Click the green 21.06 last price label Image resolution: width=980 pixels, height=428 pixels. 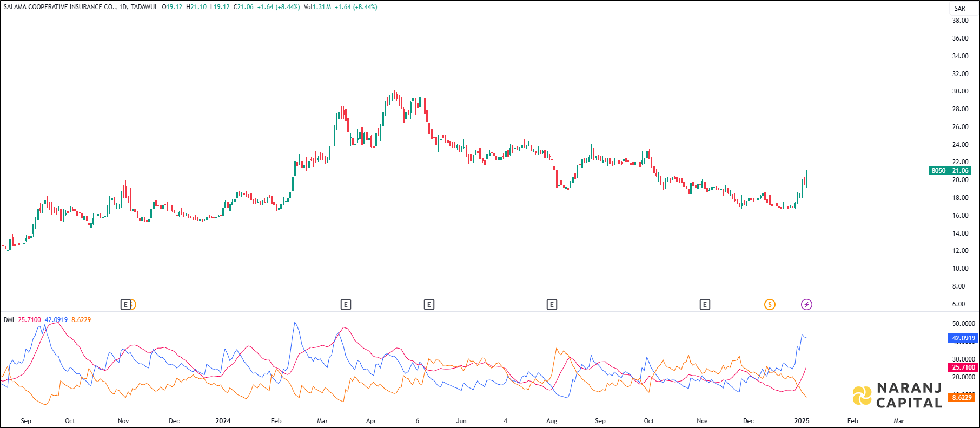click(960, 171)
